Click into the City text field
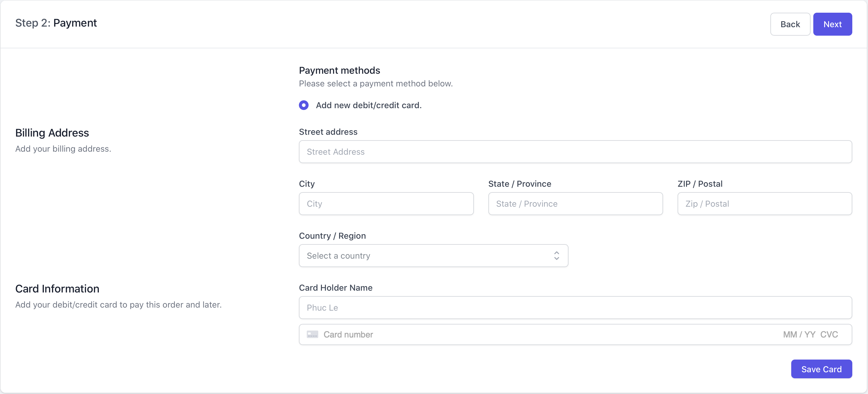 point(386,204)
